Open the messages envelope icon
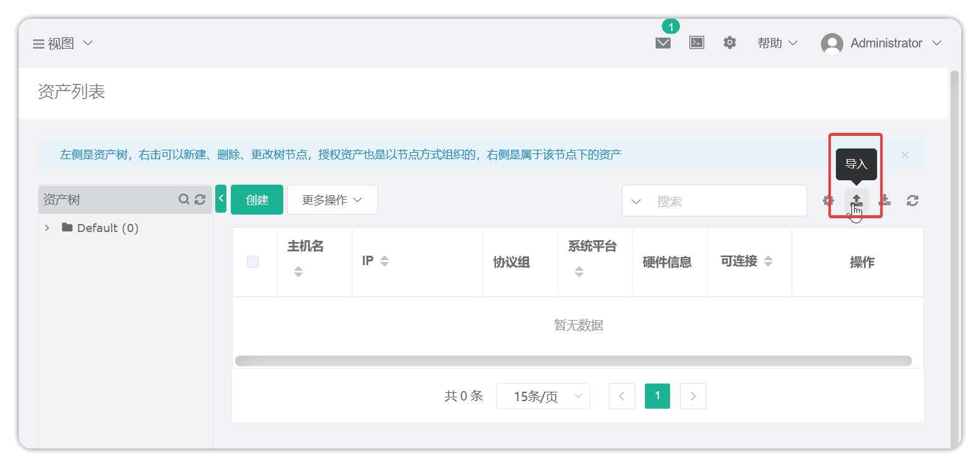 (663, 43)
